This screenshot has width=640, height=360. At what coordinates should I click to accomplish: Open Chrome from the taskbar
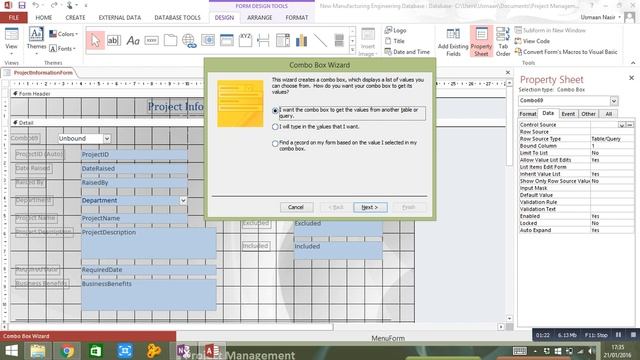coord(67,351)
